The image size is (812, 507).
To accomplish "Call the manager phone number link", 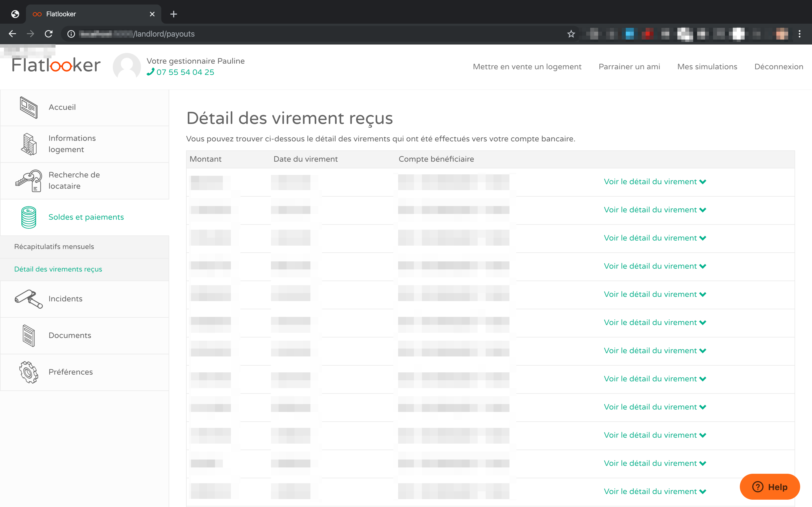I will point(185,72).
